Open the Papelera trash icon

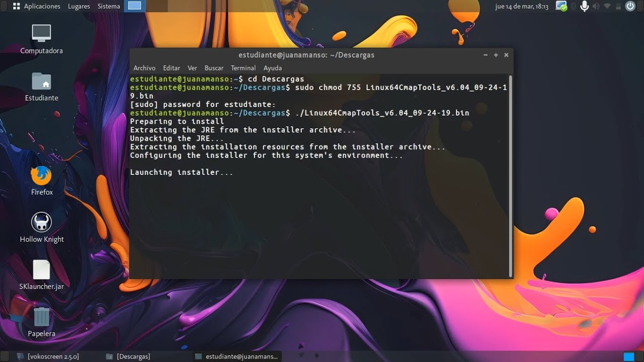(41, 317)
